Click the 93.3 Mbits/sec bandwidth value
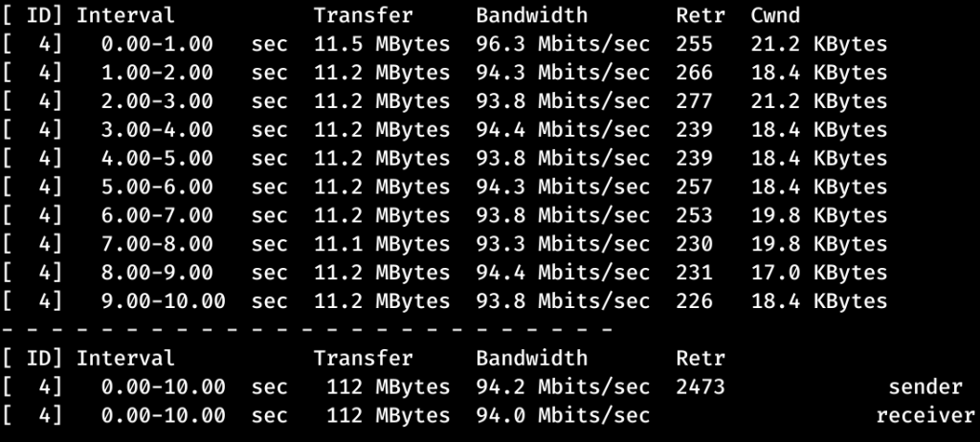The image size is (980, 442). [563, 245]
